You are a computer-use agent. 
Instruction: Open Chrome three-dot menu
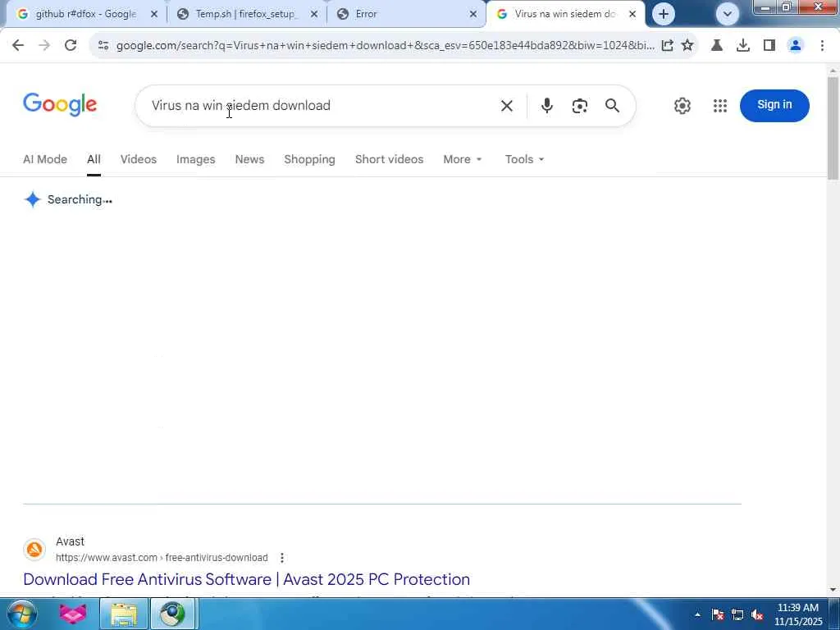point(822,46)
